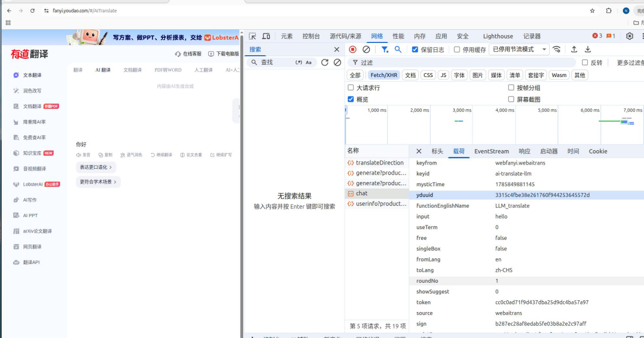Screen dimensions: 644x338
Task: Click the 在线客服 headset icon
Action: tap(188, 54)
